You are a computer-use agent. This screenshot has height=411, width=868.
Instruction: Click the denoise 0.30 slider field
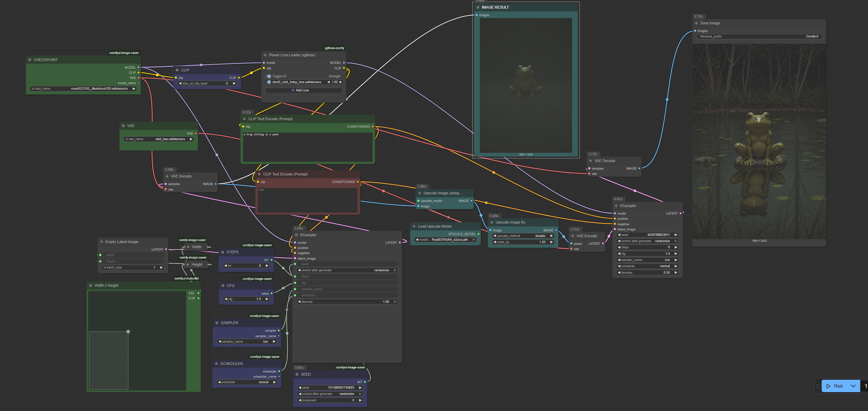point(647,273)
